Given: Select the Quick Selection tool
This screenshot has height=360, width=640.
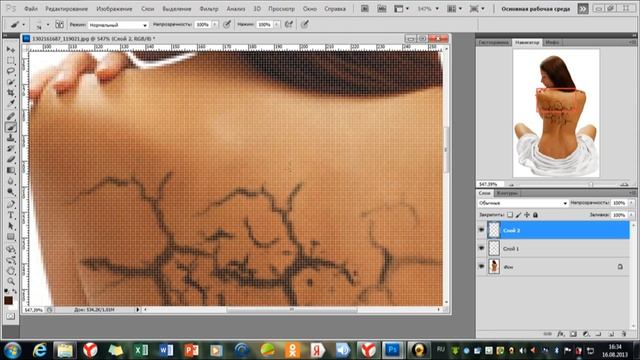Looking at the screenshot, I should click(11, 82).
